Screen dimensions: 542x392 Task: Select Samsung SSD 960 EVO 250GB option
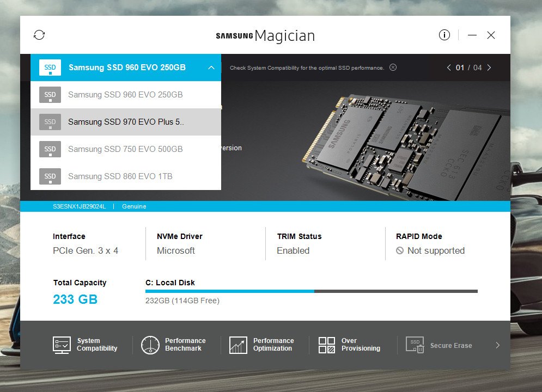tap(125, 95)
